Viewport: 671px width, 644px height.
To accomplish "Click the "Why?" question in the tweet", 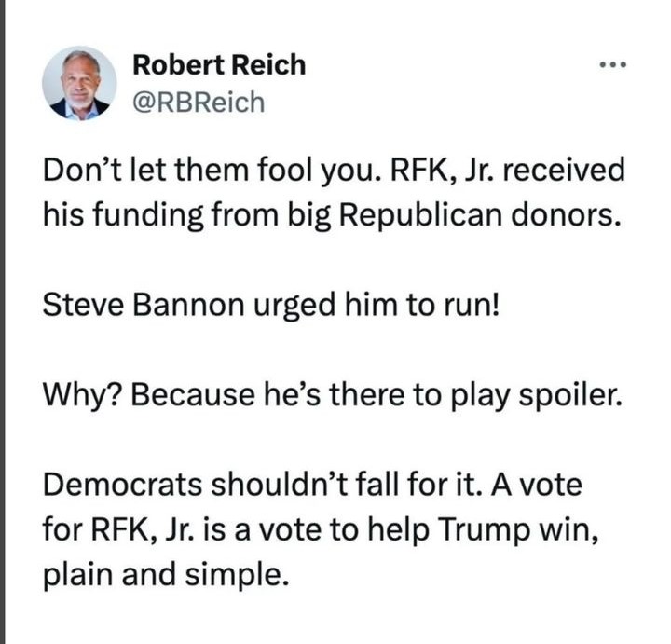I will [83, 395].
